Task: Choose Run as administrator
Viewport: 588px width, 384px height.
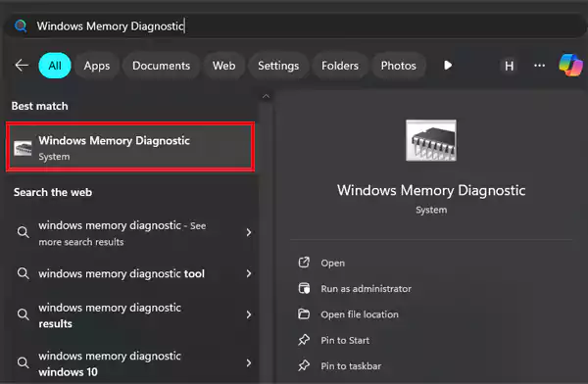Action: [366, 288]
